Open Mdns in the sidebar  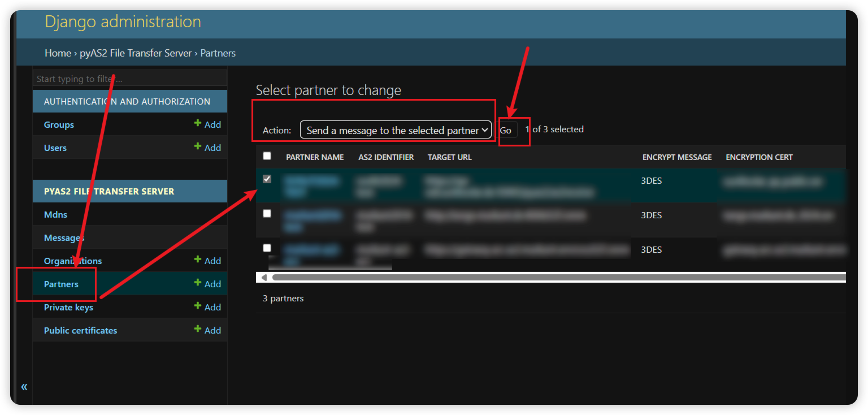[x=55, y=215]
